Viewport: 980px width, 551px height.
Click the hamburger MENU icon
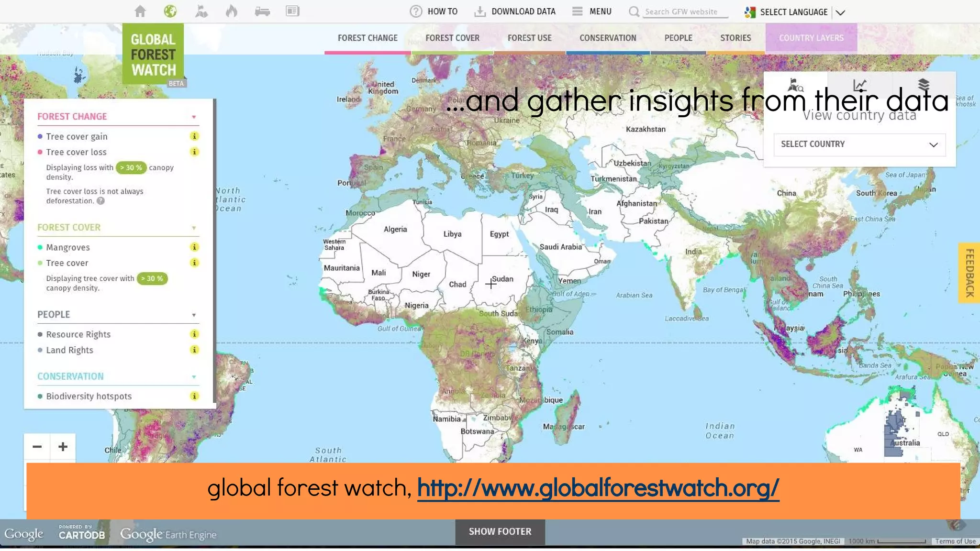[x=577, y=11]
